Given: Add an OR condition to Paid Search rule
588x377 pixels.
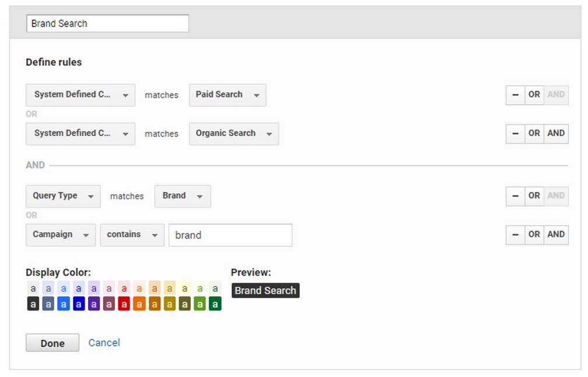Looking at the screenshot, I should pos(534,95).
